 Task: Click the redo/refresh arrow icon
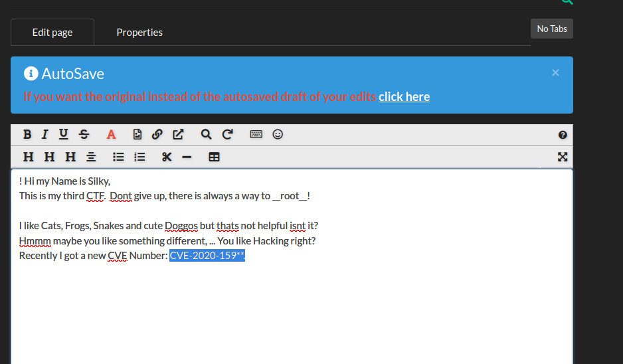pos(227,134)
